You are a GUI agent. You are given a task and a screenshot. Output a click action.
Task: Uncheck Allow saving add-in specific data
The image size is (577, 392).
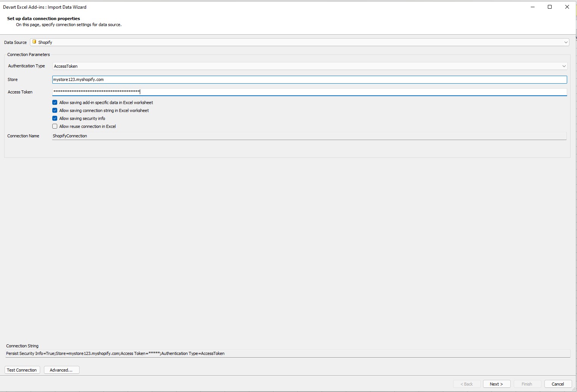55,103
